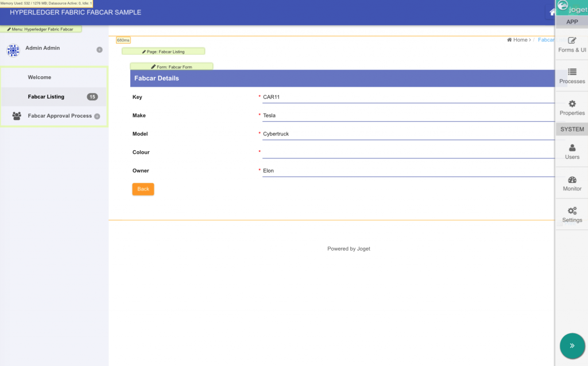Click the Joget logo in the admin bar
588x366 pixels.
tap(572, 7)
